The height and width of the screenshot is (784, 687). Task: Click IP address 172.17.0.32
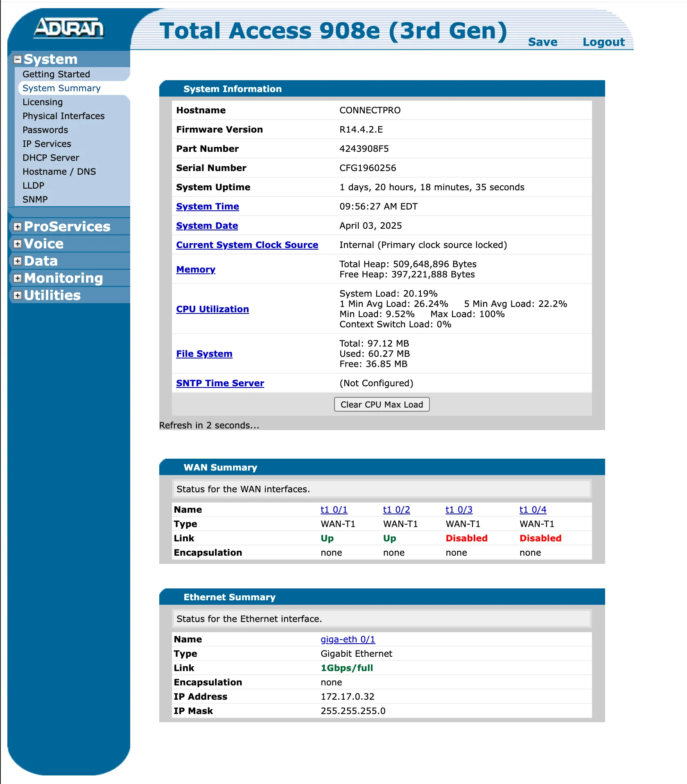click(x=348, y=697)
